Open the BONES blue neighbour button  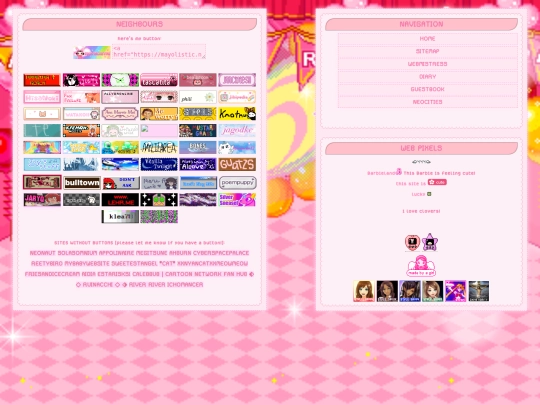coord(198,147)
